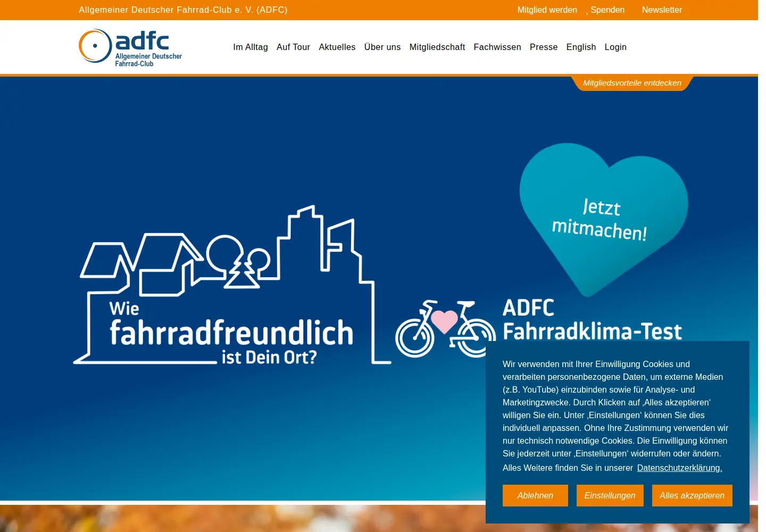Open the Newsletter link
The image size is (766, 532).
(x=662, y=10)
